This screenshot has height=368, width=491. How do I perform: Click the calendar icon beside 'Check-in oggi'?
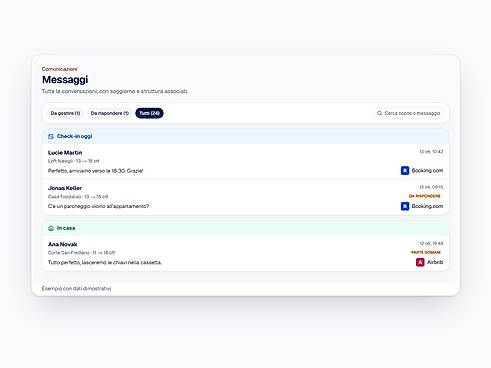51,136
